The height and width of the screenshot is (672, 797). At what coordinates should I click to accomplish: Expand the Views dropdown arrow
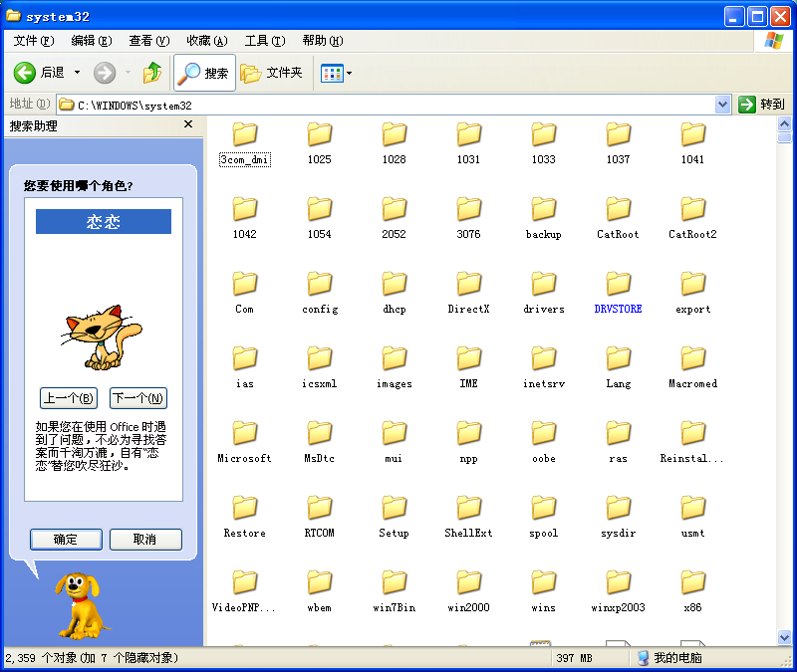[350, 73]
